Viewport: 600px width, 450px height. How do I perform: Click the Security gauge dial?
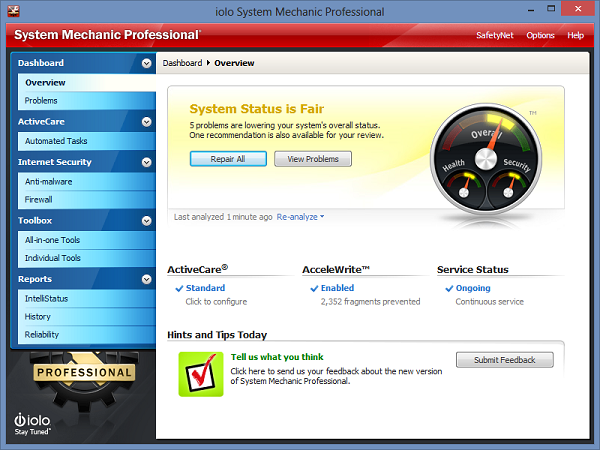point(515,185)
